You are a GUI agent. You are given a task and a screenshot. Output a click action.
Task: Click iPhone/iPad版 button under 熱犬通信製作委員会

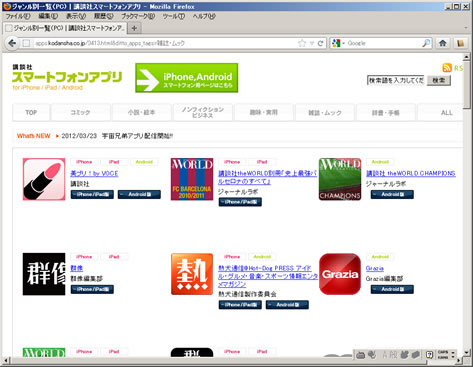[240, 305]
